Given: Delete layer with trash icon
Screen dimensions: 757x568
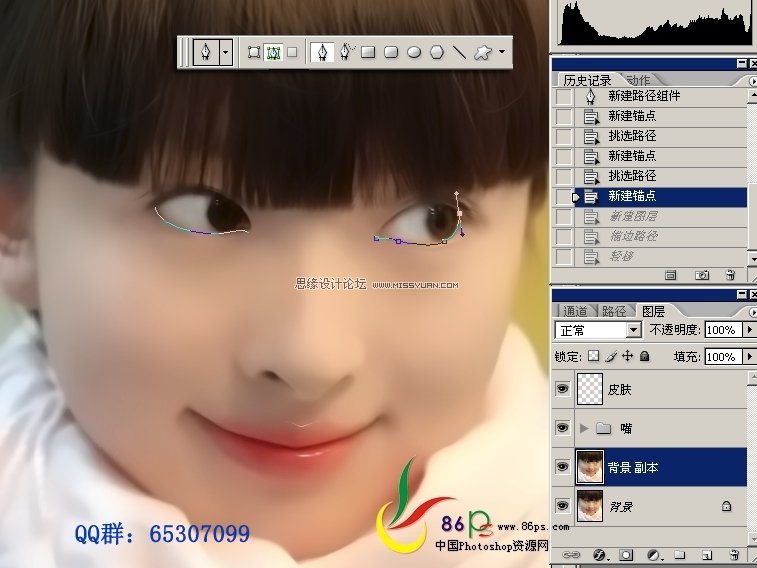Looking at the screenshot, I should [x=734, y=554].
